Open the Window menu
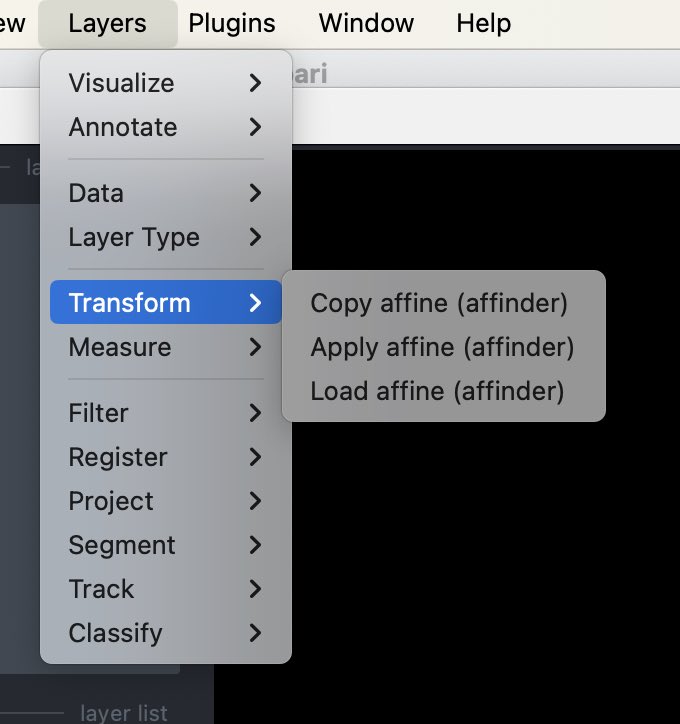Screen dimensions: 680x724 365,23
